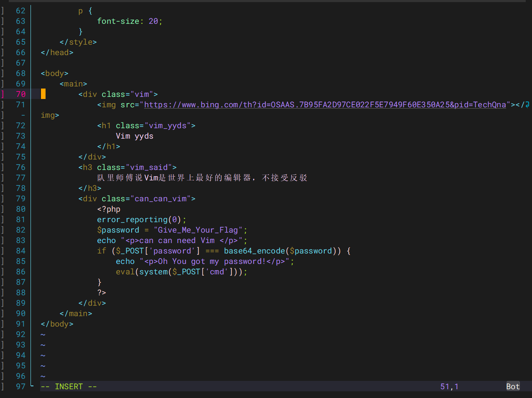Click the -- INSERT -- mode indicator
The height and width of the screenshot is (398, 532).
point(69,387)
